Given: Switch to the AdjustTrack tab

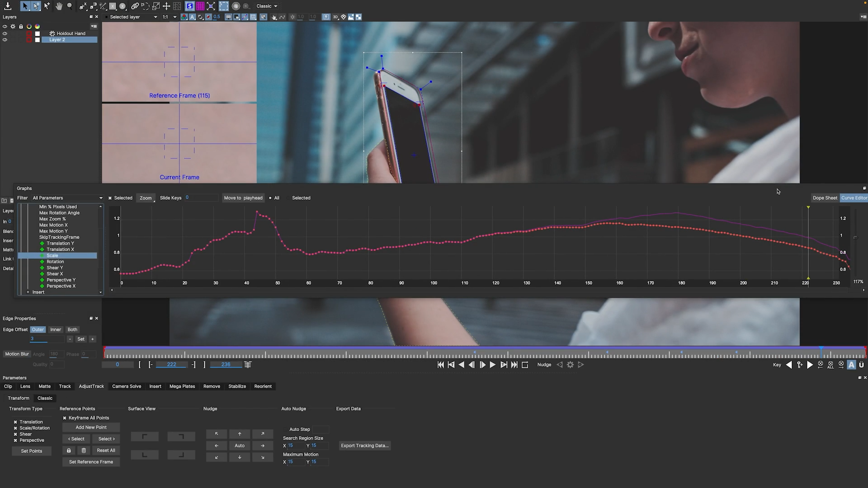Looking at the screenshot, I should click(91, 386).
